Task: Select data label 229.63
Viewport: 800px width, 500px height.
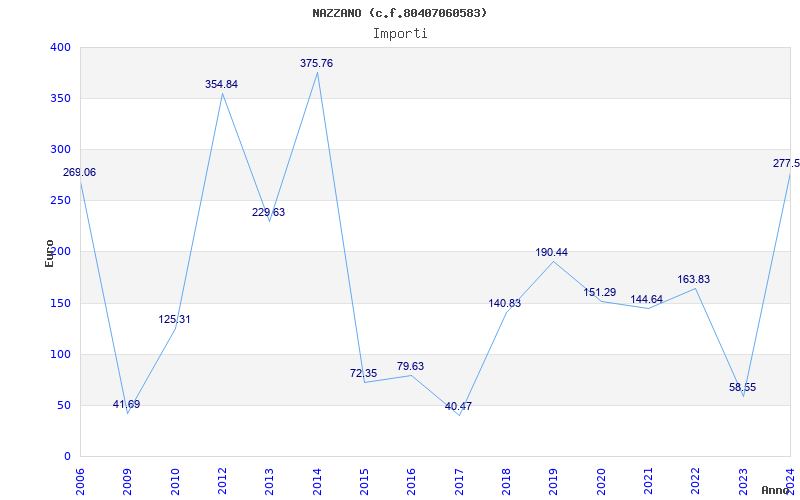Action: pyautogui.click(x=268, y=212)
